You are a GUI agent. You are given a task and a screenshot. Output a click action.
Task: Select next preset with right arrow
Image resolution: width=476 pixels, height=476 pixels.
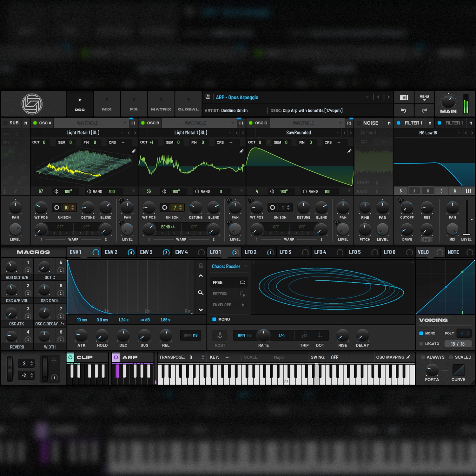point(388,97)
